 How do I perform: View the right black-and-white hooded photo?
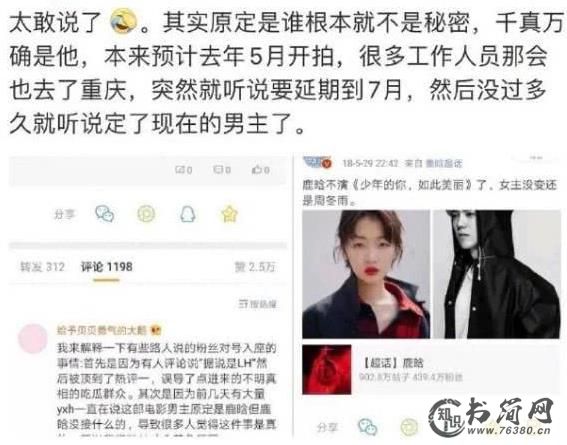pos(497,274)
